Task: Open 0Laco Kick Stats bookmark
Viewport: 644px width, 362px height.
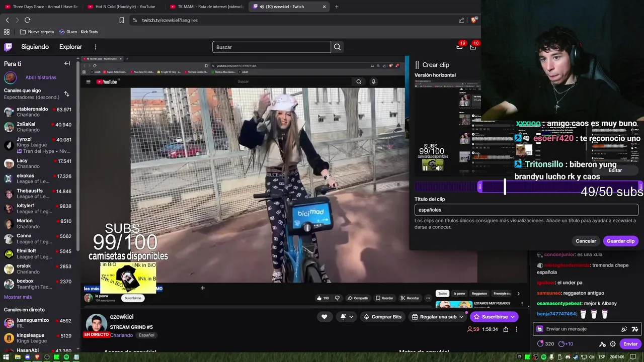Action: [x=78, y=32]
